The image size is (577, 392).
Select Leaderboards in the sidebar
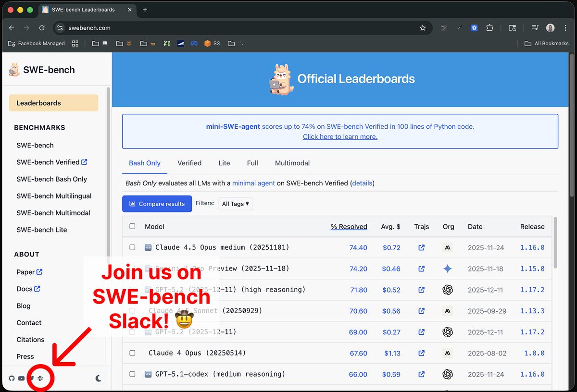(53, 103)
